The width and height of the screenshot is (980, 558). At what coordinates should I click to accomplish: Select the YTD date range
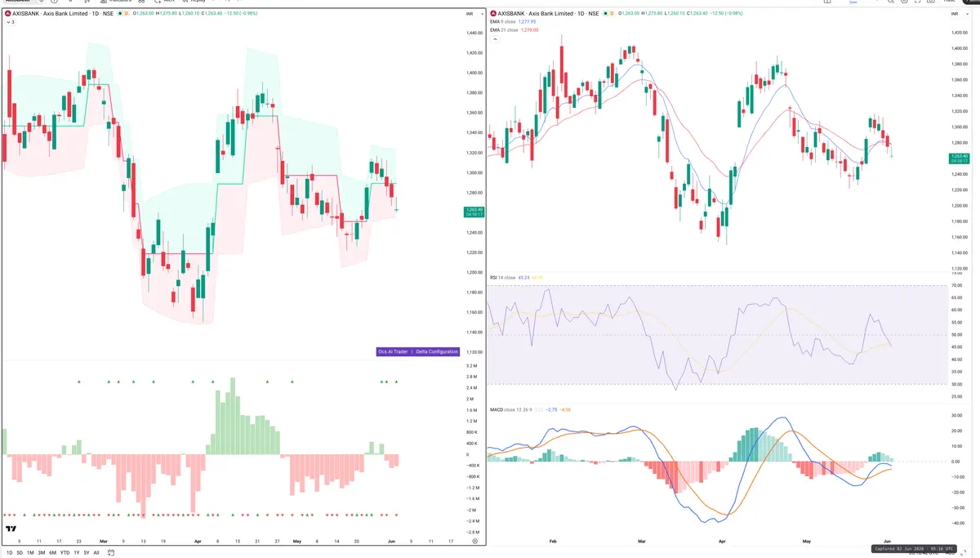65,552
